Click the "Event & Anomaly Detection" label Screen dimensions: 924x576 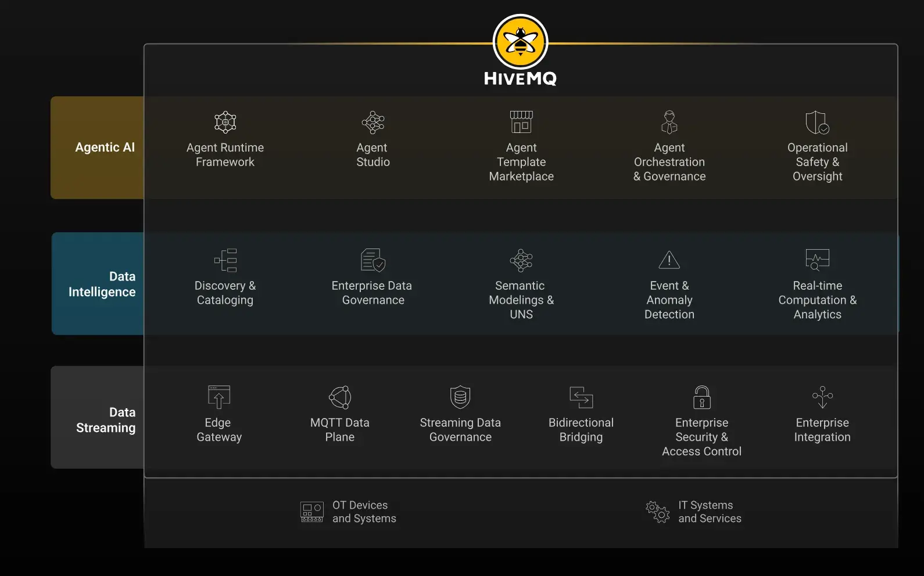[669, 300]
